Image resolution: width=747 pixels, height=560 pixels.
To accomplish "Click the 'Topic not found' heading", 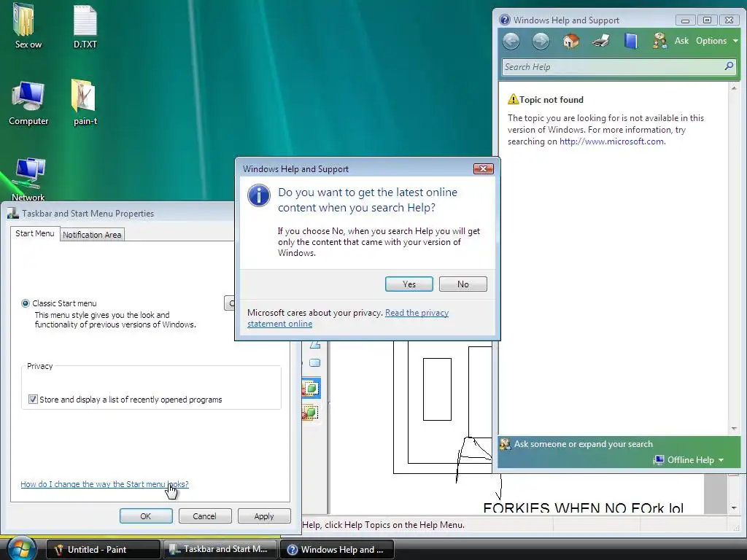I will 551,99.
